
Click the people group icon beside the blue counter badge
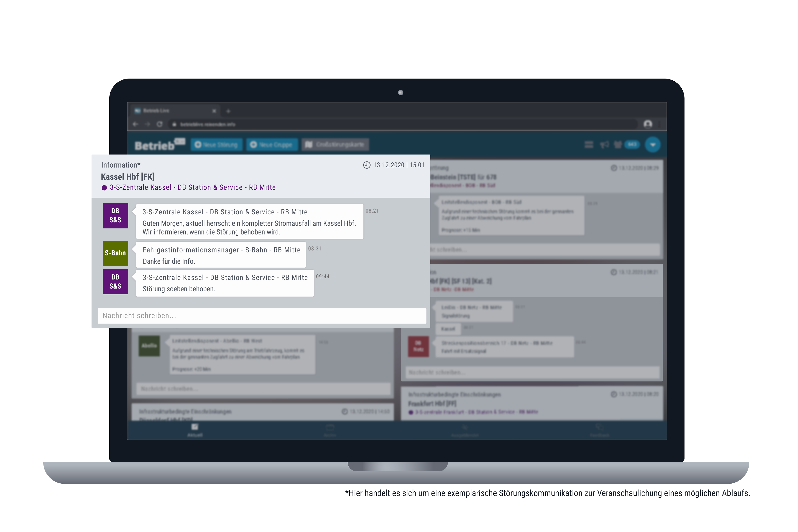[618, 145]
